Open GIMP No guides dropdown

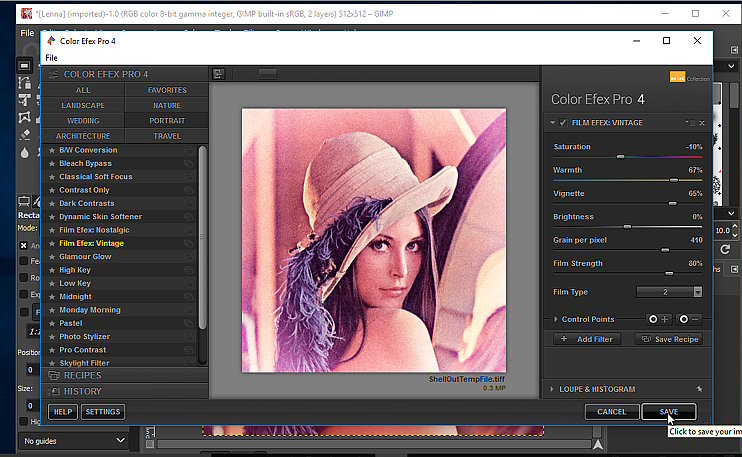73,441
